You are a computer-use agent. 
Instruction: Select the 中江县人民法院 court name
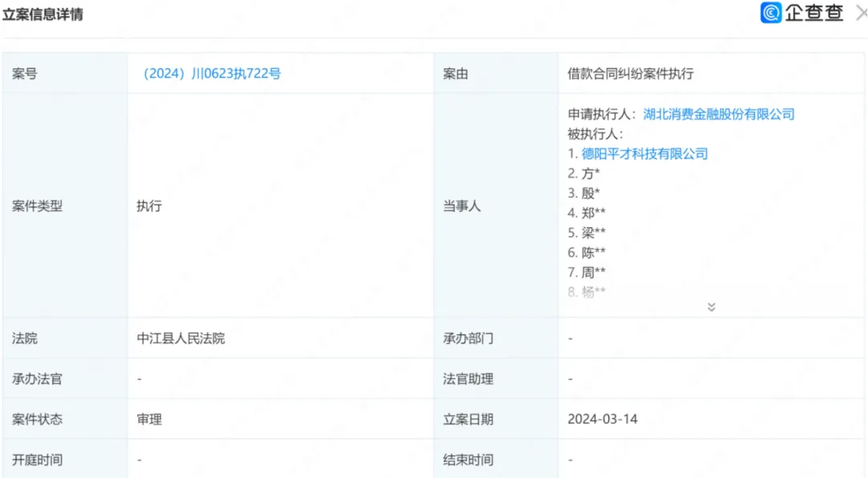[181, 338]
